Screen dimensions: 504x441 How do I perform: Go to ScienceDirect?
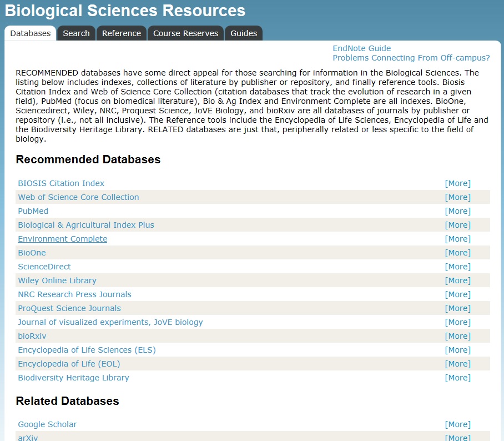coord(44,267)
